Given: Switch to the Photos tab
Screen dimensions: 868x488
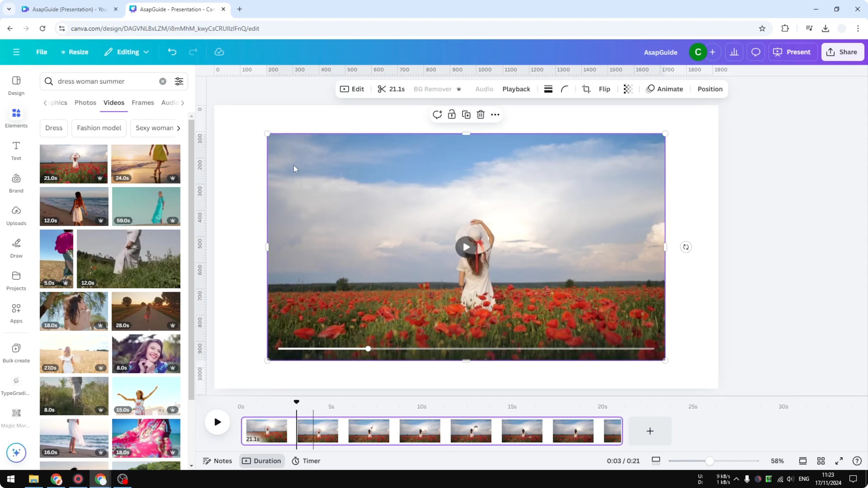Looking at the screenshot, I should [85, 103].
